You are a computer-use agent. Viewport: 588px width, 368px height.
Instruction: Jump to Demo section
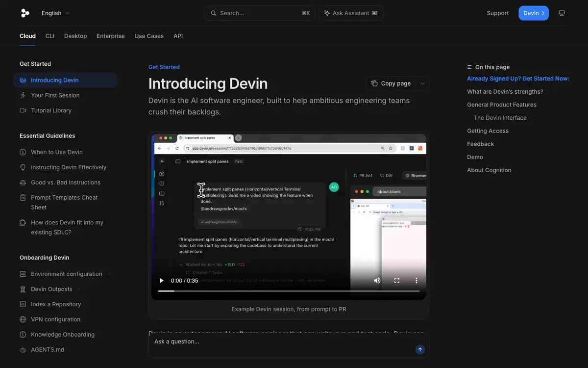(x=475, y=157)
